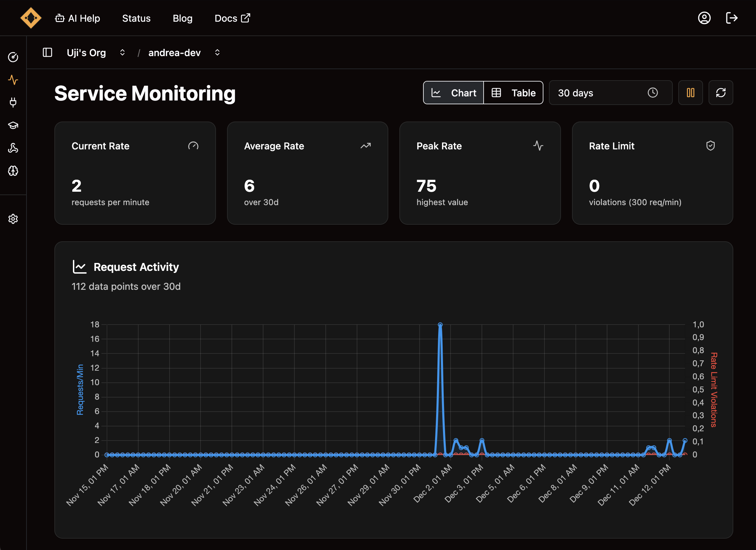The image size is (756, 550).
Task: Open the Blog menu item
Action: [182, 18]
